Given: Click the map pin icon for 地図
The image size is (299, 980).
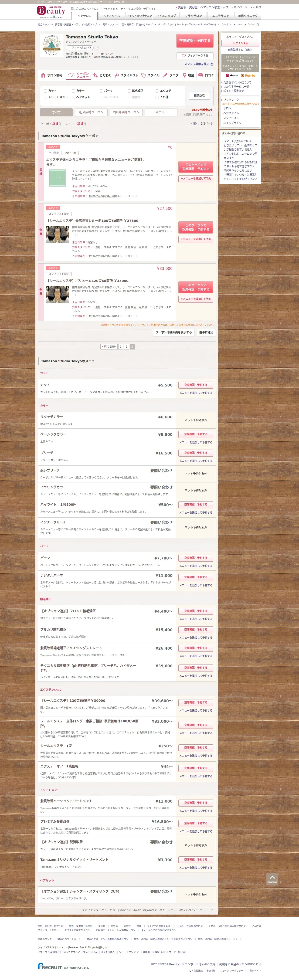Looking at the screenshot, I should tap(184, 75).
